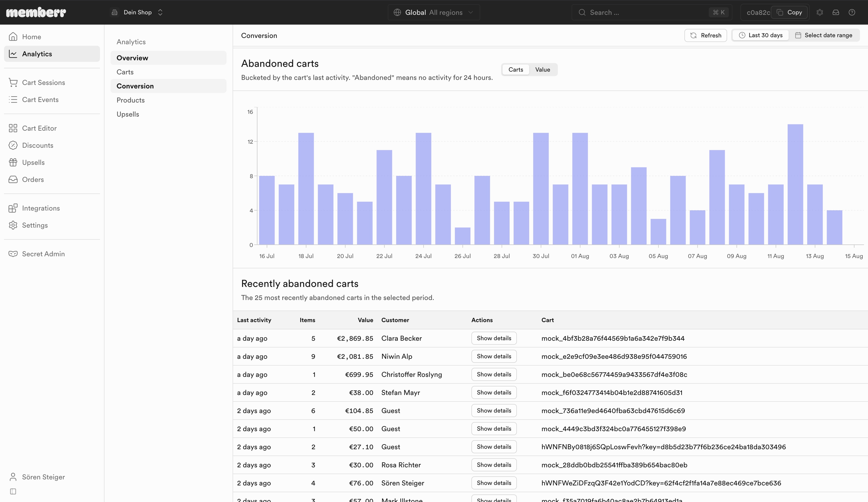
Task: Open the Upsells analytics submenu item
Action: tap(128, 114)
